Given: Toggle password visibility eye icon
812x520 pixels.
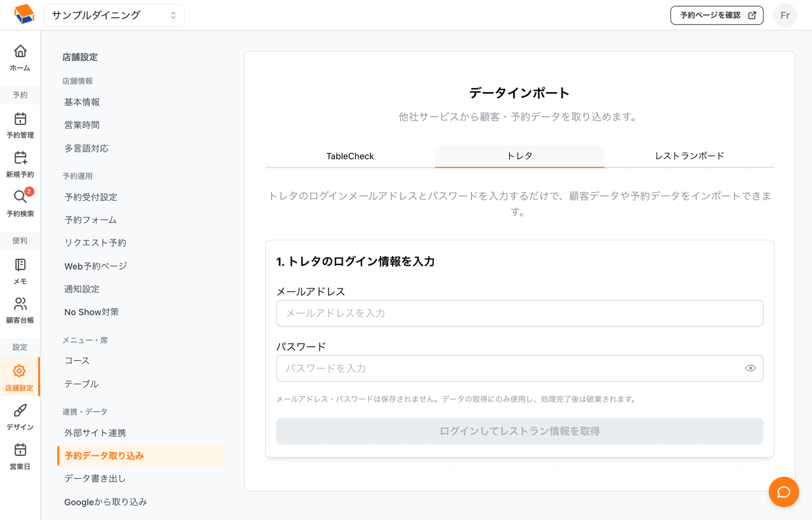Looking at the screenshot, I should point(750,368).
